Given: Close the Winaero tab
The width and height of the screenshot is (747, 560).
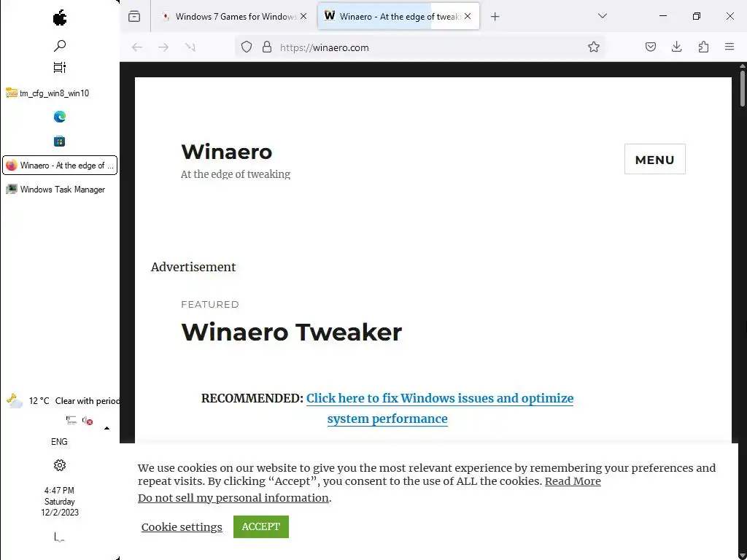Looking at the screenshot, I should click(x=468, y=17).
